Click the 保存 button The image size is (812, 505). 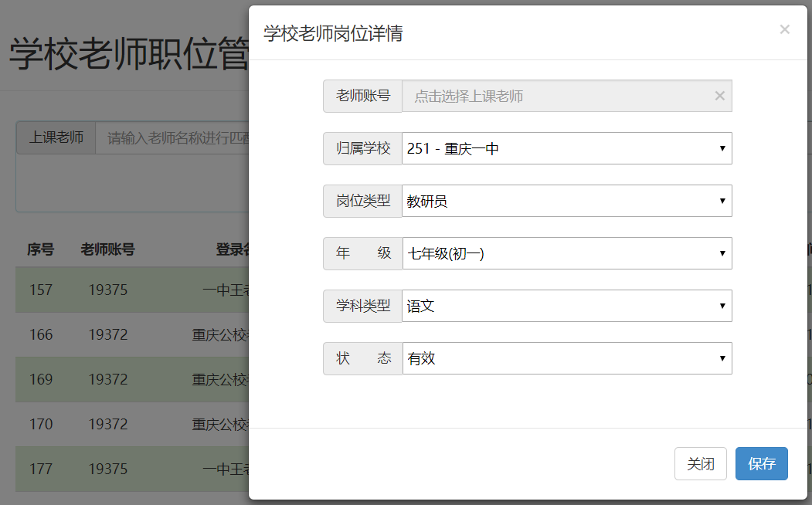(761, 463)
